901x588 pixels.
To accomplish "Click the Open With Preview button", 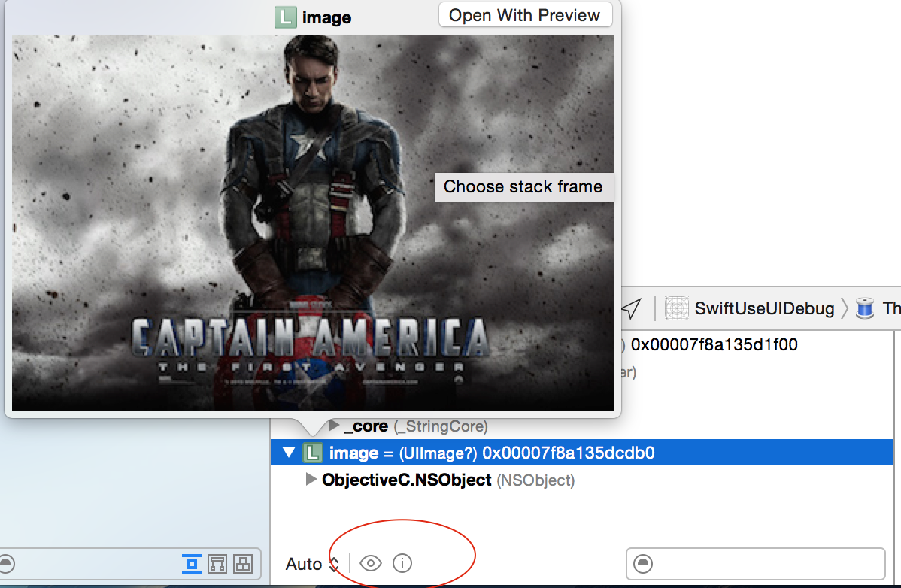I will [x=524, y=15].
